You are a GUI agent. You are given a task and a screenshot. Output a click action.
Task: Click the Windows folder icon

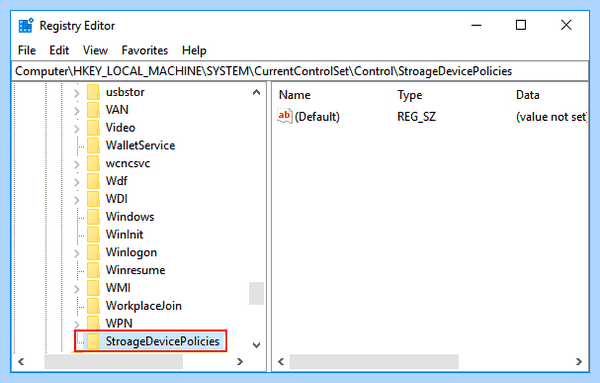93,217
